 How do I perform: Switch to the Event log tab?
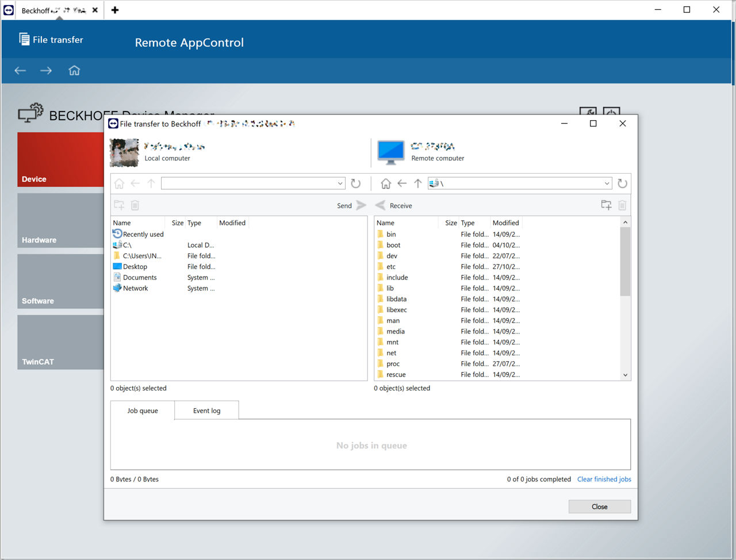pyautogui.click(x=206, y=411)
